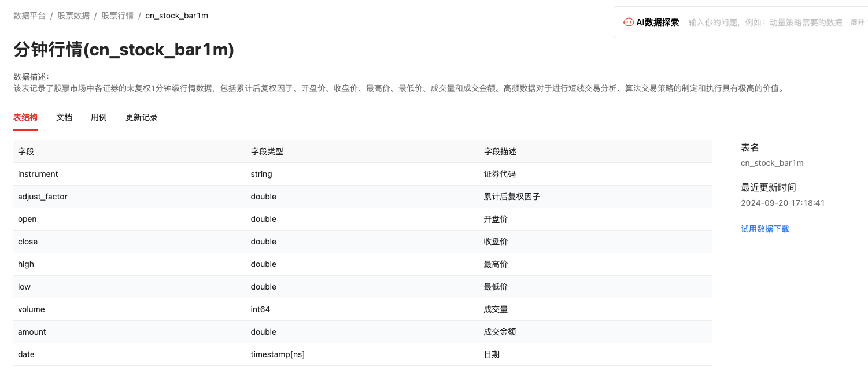Click the AI robot icon
Image resolution: width=868 pixels, height=389 pixels.
(x=628, y=23)
